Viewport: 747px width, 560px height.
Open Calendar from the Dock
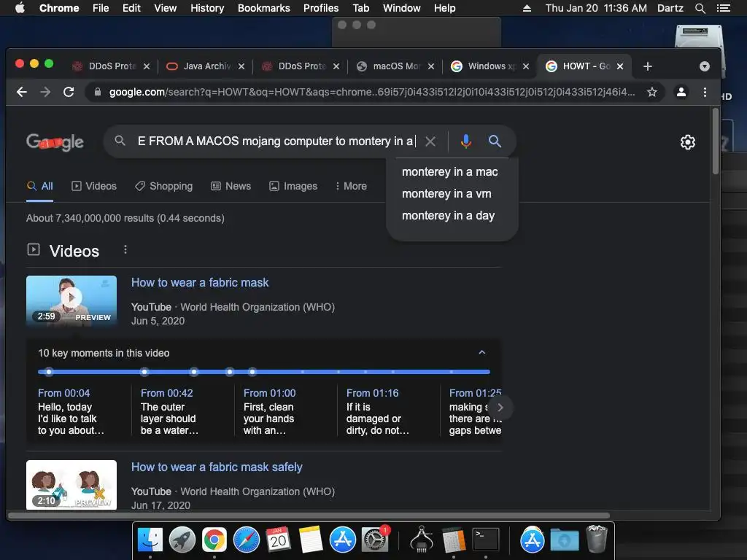[x=278, y=540]
